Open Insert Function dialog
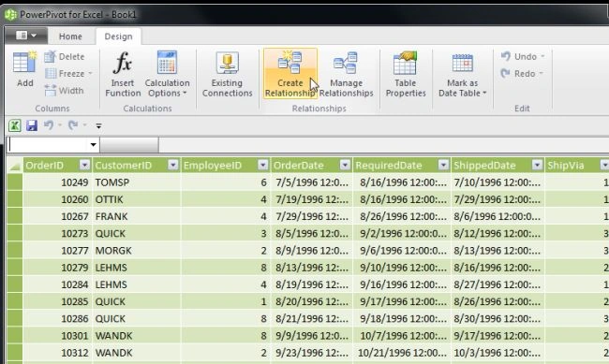The width and height of the screenshot is (609, 364). [x=123, y=74]
